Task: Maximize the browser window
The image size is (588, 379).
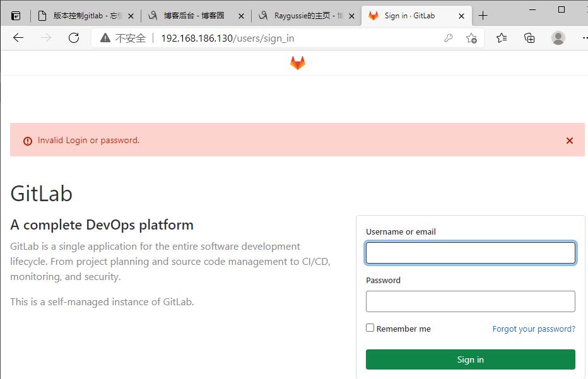Action: click(x=562, y=9)
